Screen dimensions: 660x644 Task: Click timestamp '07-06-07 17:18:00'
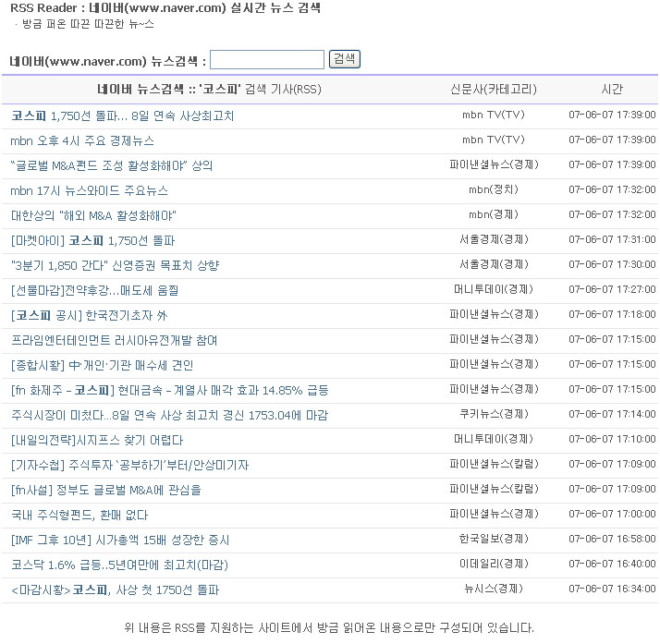(612, 314)
